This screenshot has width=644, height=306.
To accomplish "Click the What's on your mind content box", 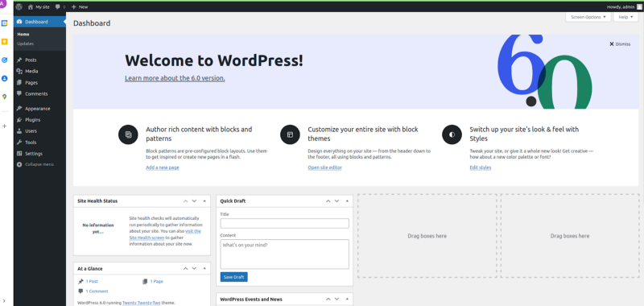I will (x=285, y=254).
